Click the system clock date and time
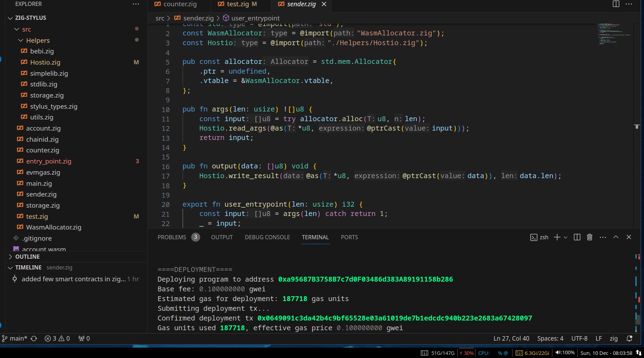 click(606, 353)
